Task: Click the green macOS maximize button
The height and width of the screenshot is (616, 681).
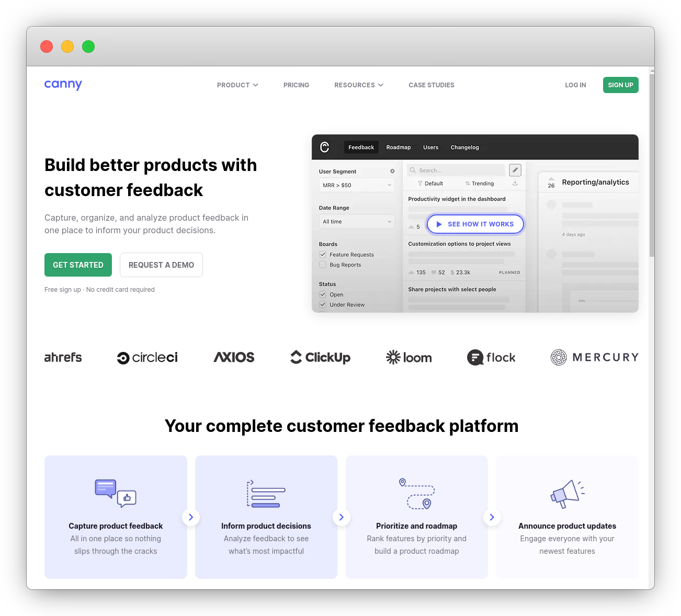Action: point(88,47)
